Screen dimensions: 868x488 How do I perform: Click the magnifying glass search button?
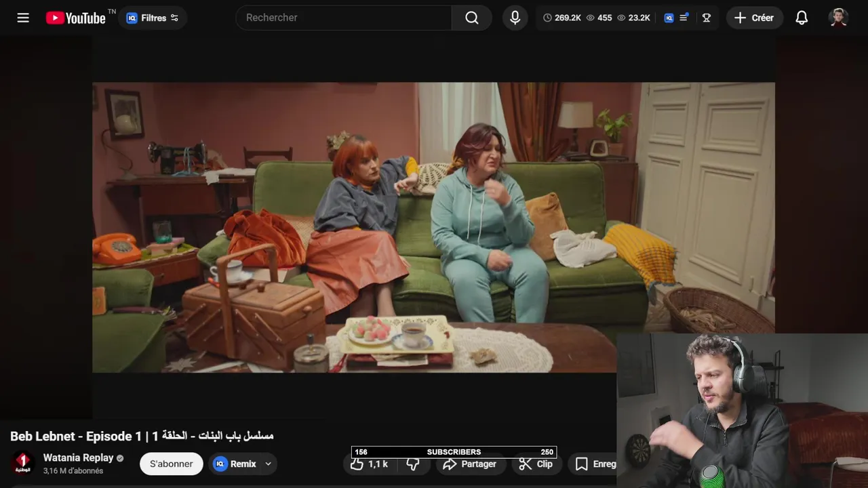click(x=472, y=18)
